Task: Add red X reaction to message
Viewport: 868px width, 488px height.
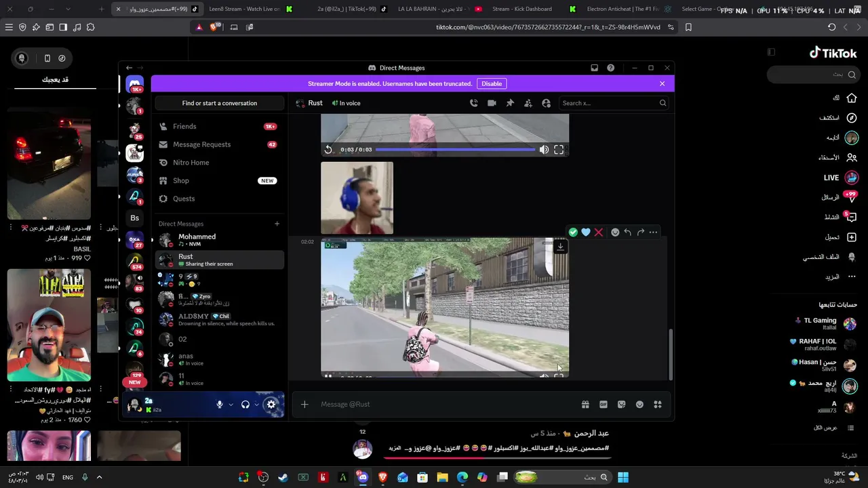Action: (x=599, y=232)
